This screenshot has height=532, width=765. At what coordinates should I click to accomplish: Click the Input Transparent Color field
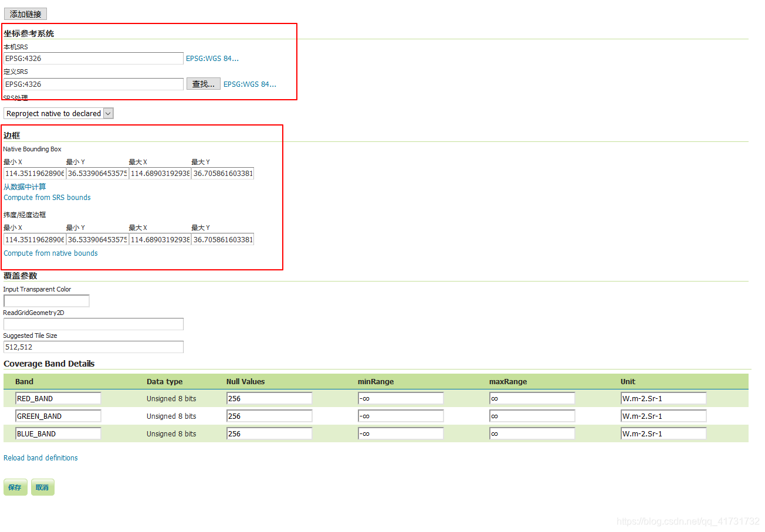click(46, 301)
